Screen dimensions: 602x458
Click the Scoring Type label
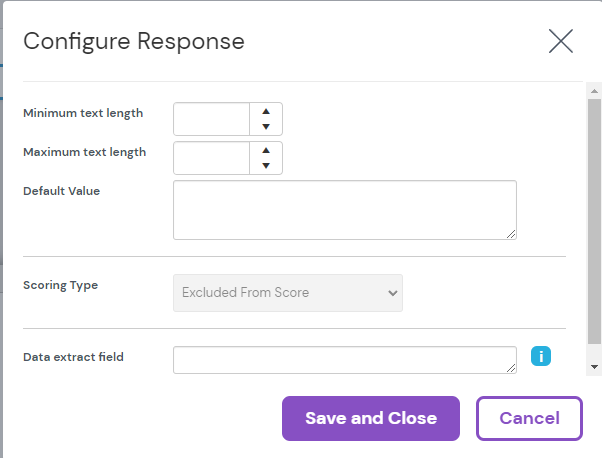[61, 285]
